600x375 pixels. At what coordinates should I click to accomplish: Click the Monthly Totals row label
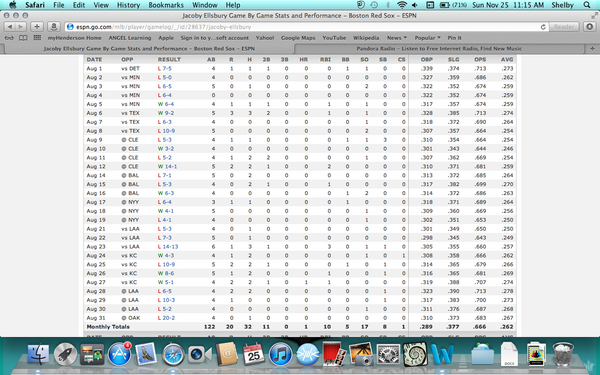(x=108, y=327)
